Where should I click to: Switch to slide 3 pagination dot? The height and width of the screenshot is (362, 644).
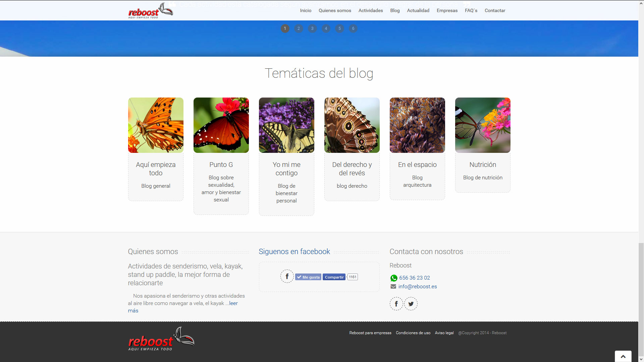point(312,28)
